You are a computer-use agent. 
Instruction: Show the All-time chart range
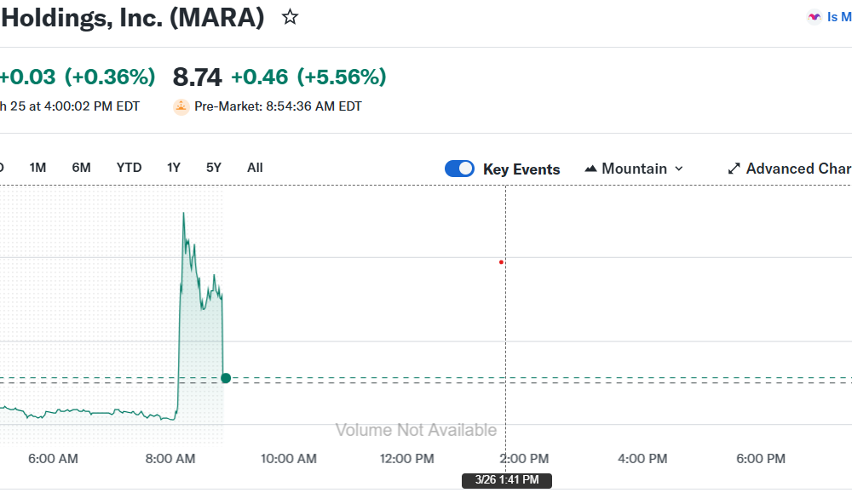pos(255,168)
